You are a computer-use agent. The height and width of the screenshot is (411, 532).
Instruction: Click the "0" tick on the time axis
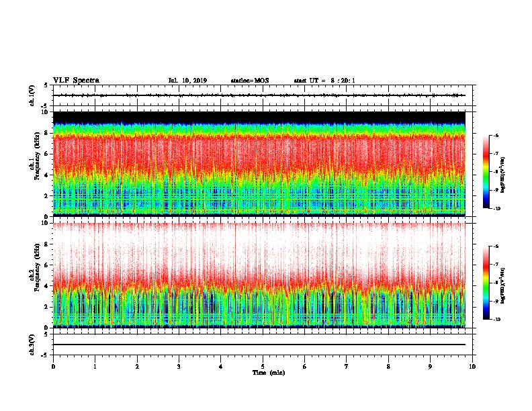click(53, 367)
